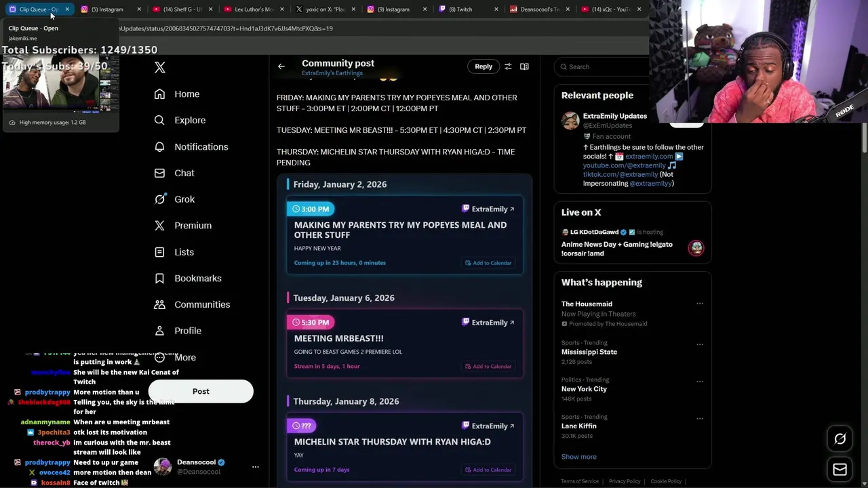Open the messages floating envelope button

pyautogui.click(x=840, y=469)
